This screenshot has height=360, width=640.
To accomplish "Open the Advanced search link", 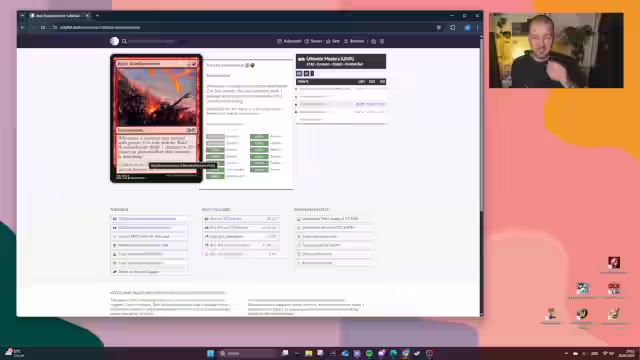I will click(289, 41).
